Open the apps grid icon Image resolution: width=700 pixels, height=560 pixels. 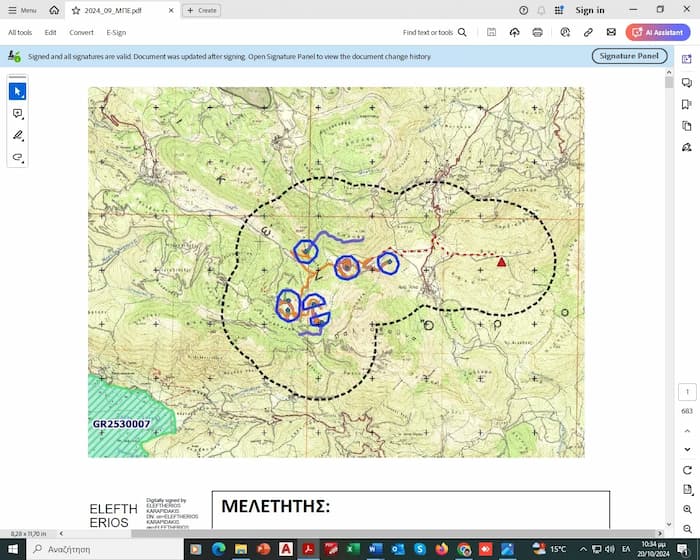point(559,10)
